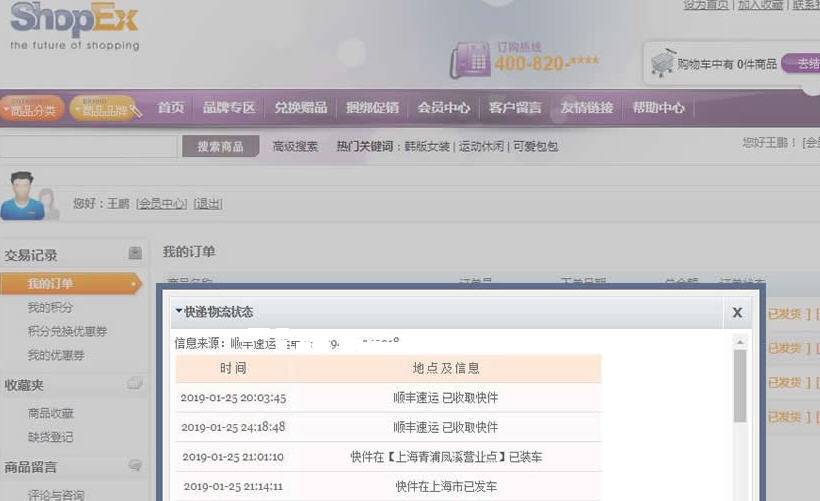Screen dimensions: 820x501
Task: Open 品牌专区 navigation item
Action: (229, 108)
